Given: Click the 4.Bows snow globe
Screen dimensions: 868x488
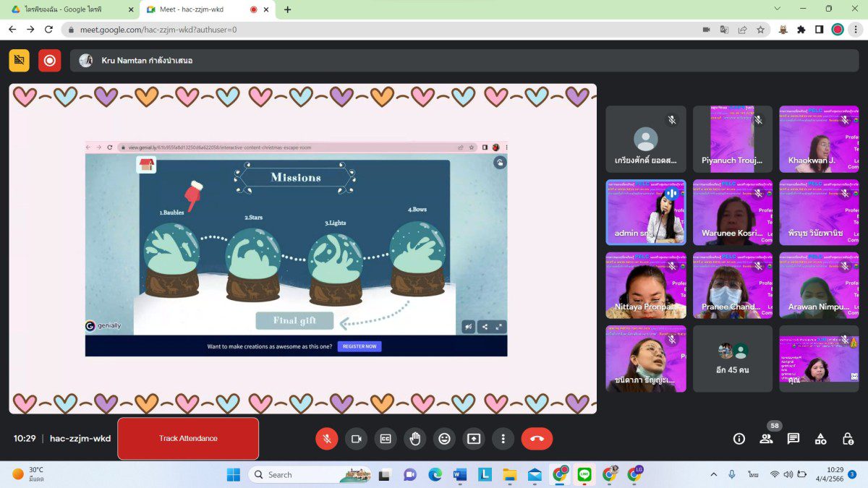Looking at the screenshot, I should click(x=418, y=259).
